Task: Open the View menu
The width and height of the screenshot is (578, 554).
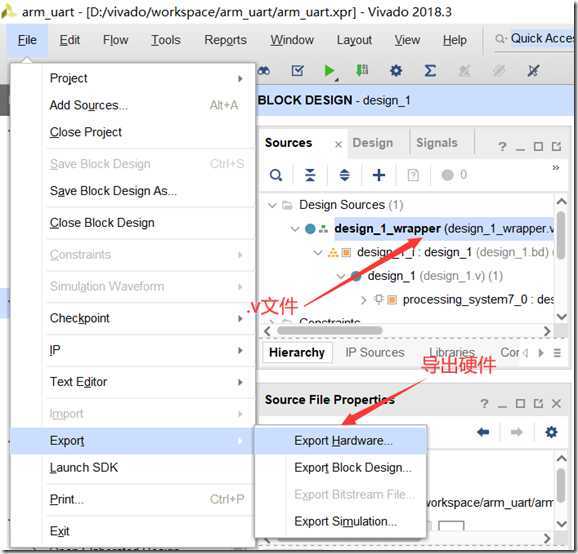Action: click(x=407, y=40)
